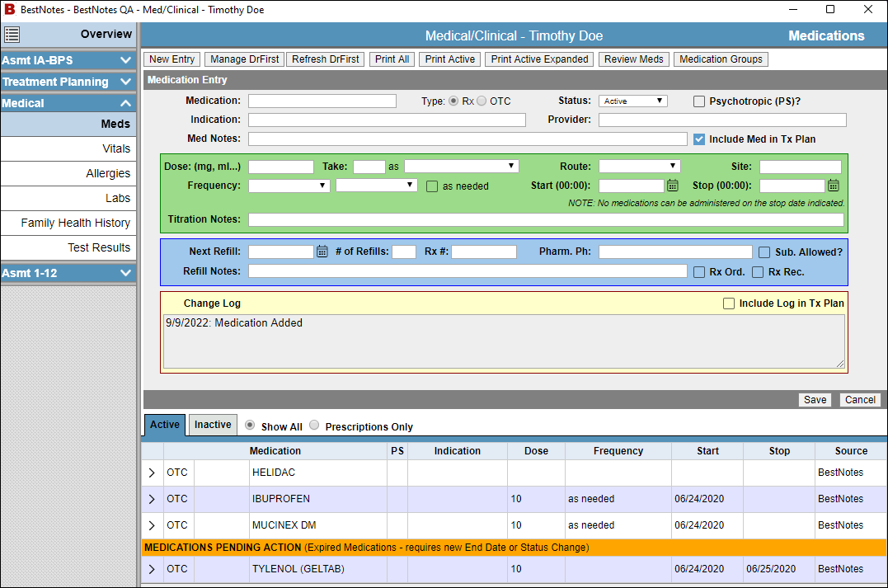
Task: Check the Psychotropic (PS)? checkbox
Action: point(699,101)
